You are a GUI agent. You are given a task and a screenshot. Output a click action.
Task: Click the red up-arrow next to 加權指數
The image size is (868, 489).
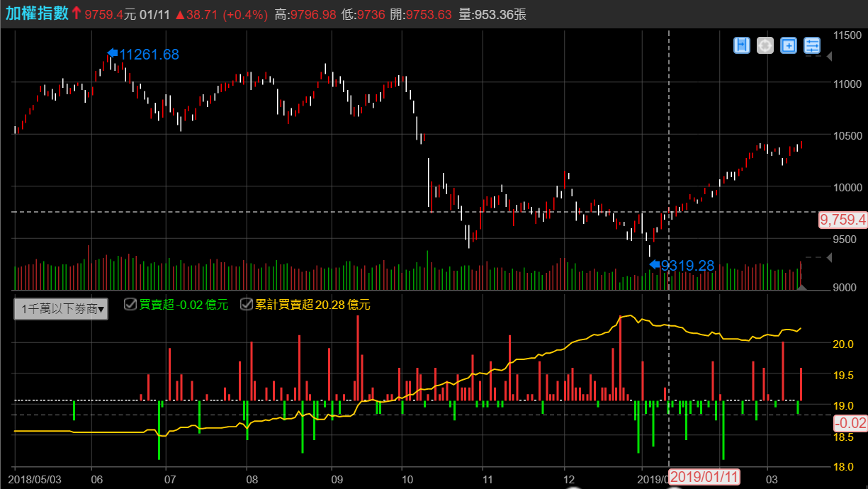pyautogui.click(x=76, y=13)
